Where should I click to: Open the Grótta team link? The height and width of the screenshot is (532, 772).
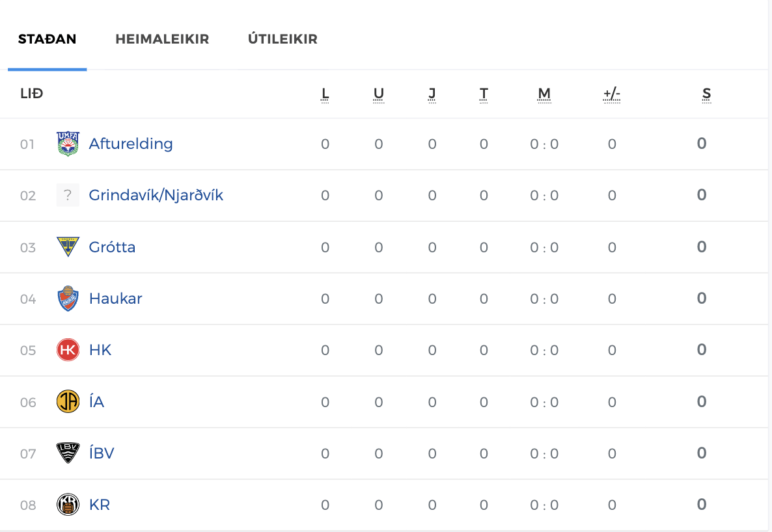point(112,247)
